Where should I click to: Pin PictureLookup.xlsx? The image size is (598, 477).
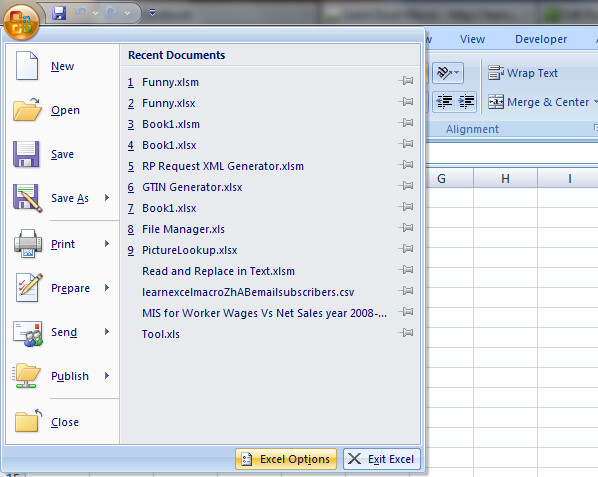[406, 249]
